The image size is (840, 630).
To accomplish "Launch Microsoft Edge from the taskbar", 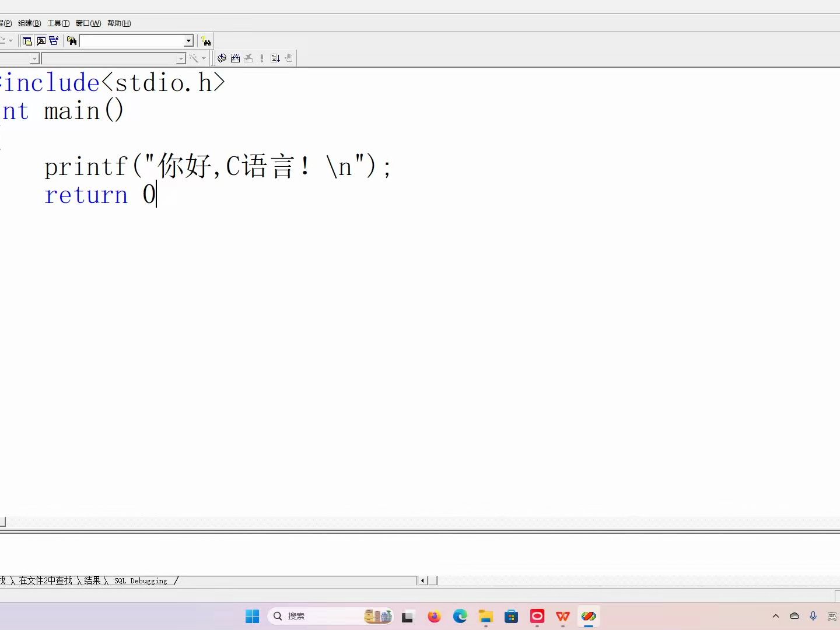I will pyautogui.click(x=460, y=616).
